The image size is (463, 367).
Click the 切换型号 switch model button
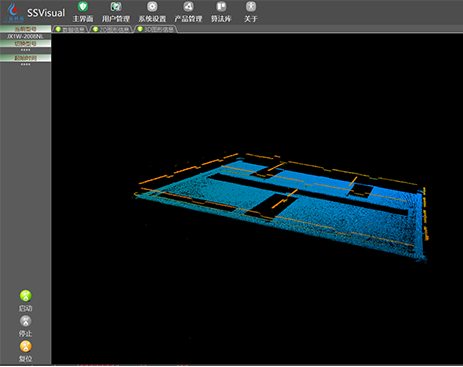26,44
